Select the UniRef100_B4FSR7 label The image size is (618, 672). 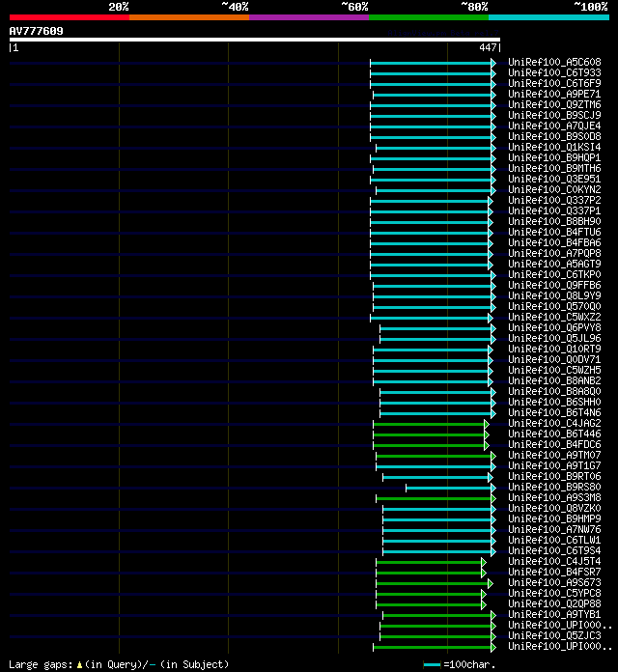point(554,572)
